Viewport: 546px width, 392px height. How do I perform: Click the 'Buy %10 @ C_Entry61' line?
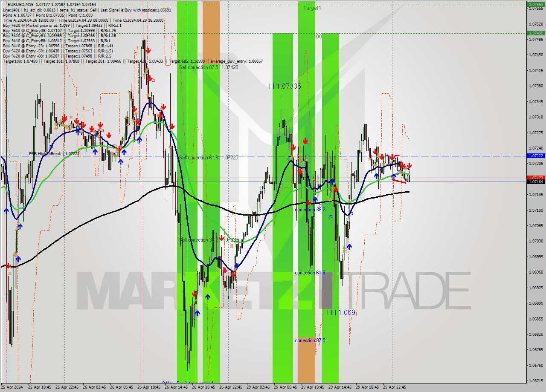pyautogui.click(x=59, y=35)
